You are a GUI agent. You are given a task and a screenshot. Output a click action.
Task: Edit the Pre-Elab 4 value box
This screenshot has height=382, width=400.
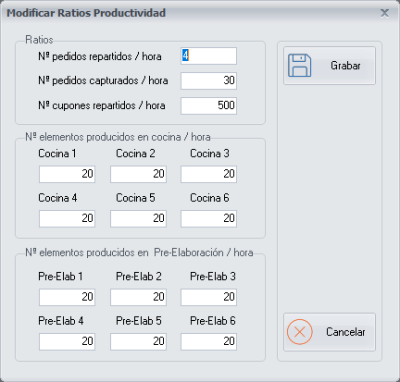pyautogui.click(x=67, y=342)
